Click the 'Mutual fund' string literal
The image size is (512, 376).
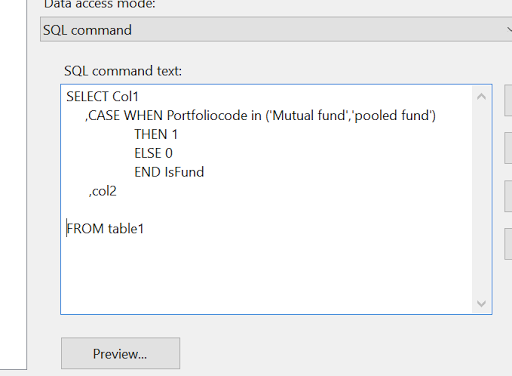tap(310, 115)
